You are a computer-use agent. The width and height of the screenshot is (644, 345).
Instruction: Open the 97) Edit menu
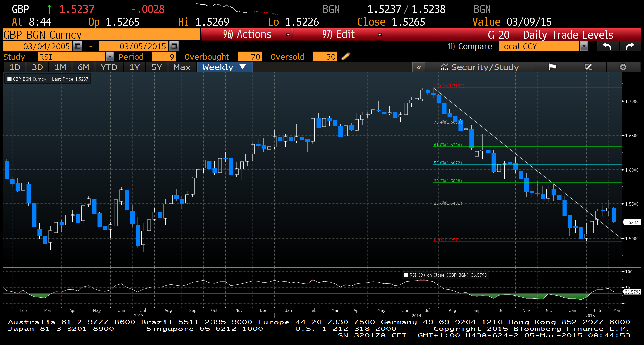coord(338,34)
